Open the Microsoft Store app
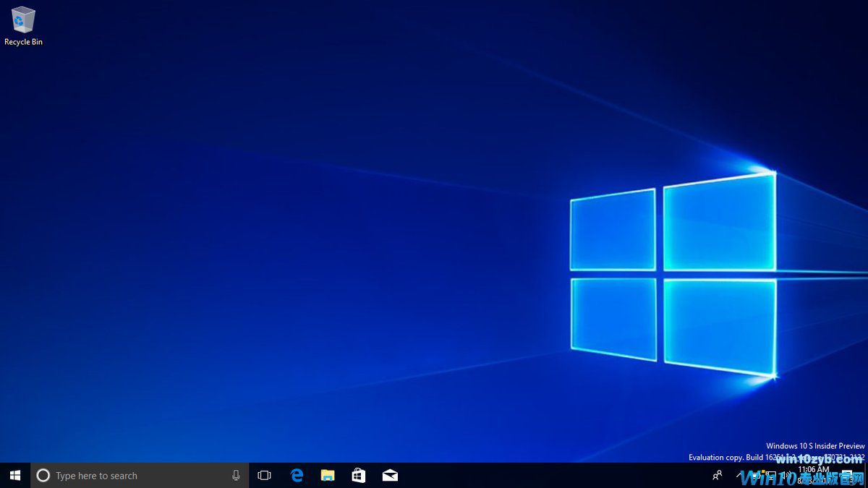The image size is (868, 488). point(359,475)
